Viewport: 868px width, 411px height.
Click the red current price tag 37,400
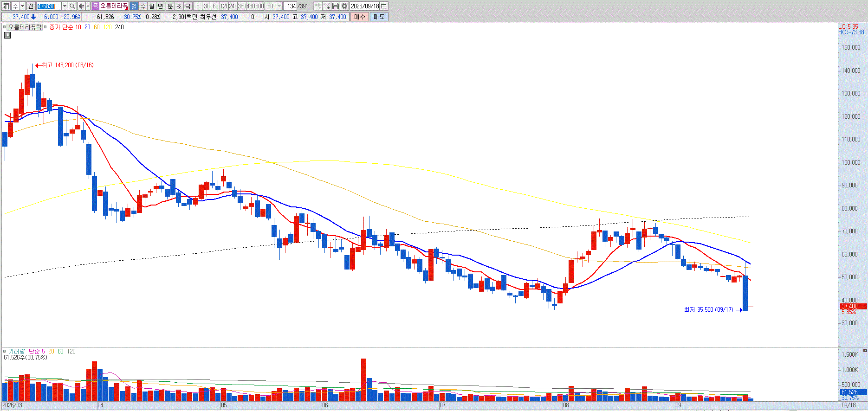[x=853, y=307]
